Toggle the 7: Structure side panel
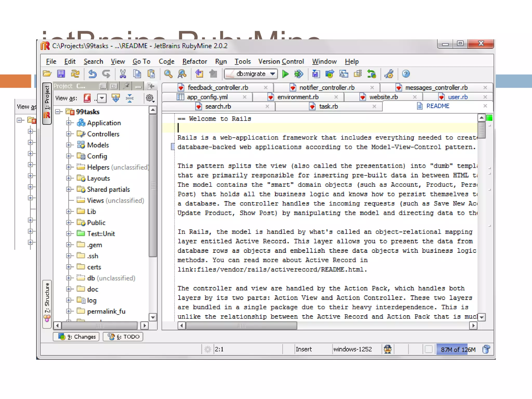Image resolution: width=532 pixels, height=399 pixels. (x=47, y=303)
